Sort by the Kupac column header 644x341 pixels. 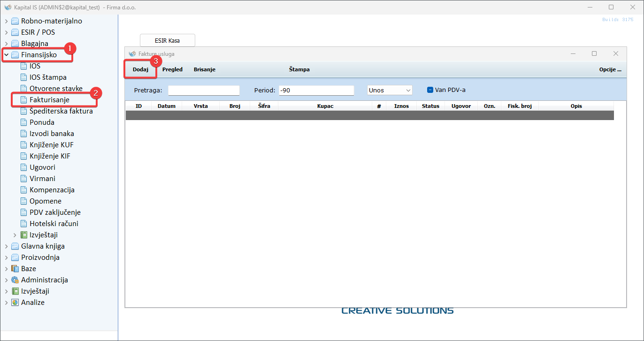coord(325,106)
